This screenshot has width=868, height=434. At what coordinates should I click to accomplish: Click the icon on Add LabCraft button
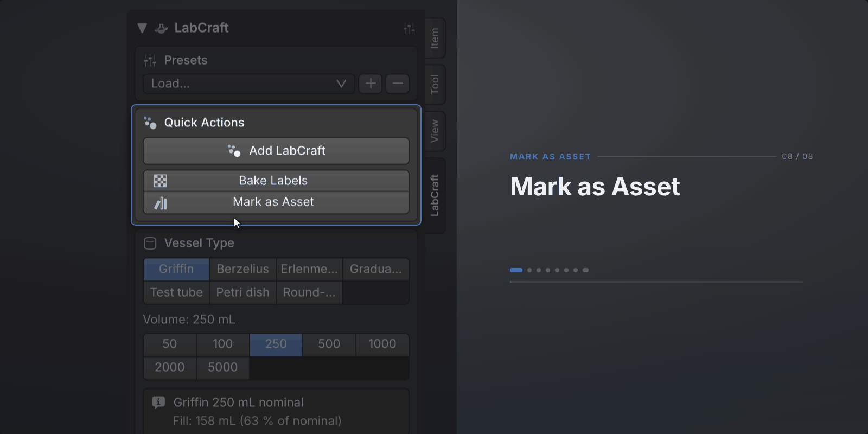pyautogui.click(x=234, y=151)
